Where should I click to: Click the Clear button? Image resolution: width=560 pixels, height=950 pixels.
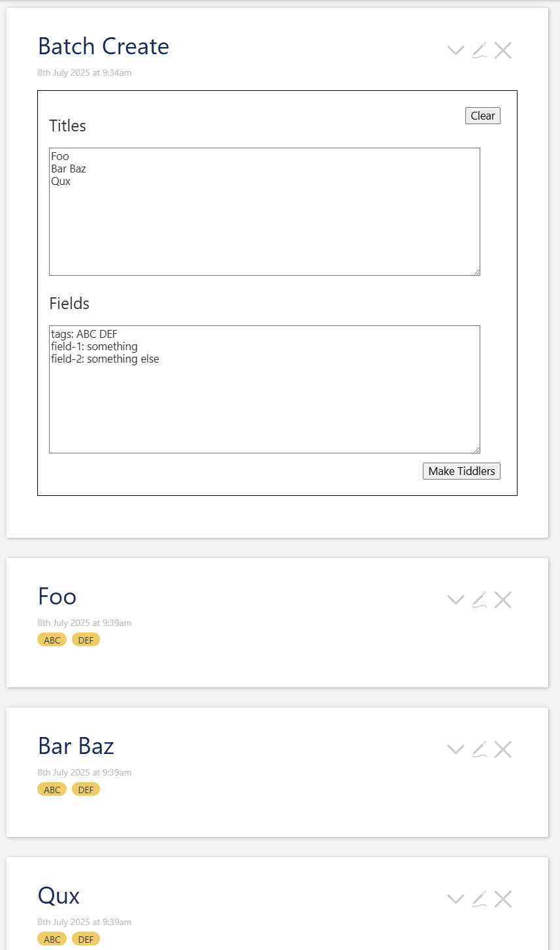483,116
